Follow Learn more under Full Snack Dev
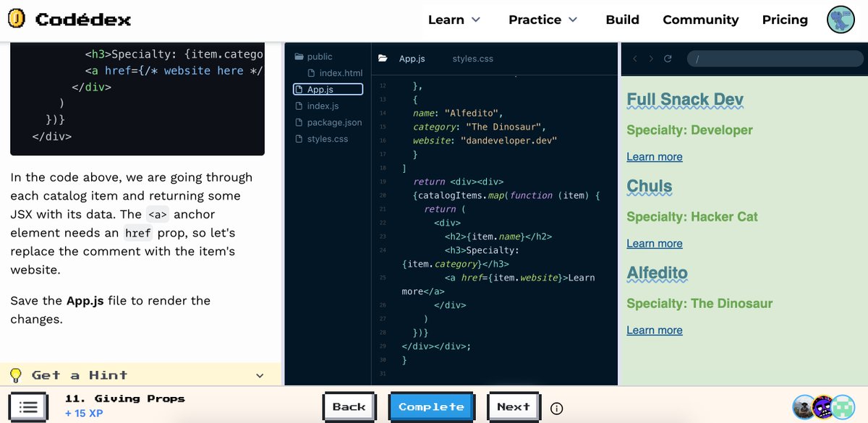The width and height of the screenshot is (868, 423). tap(655, 157)
